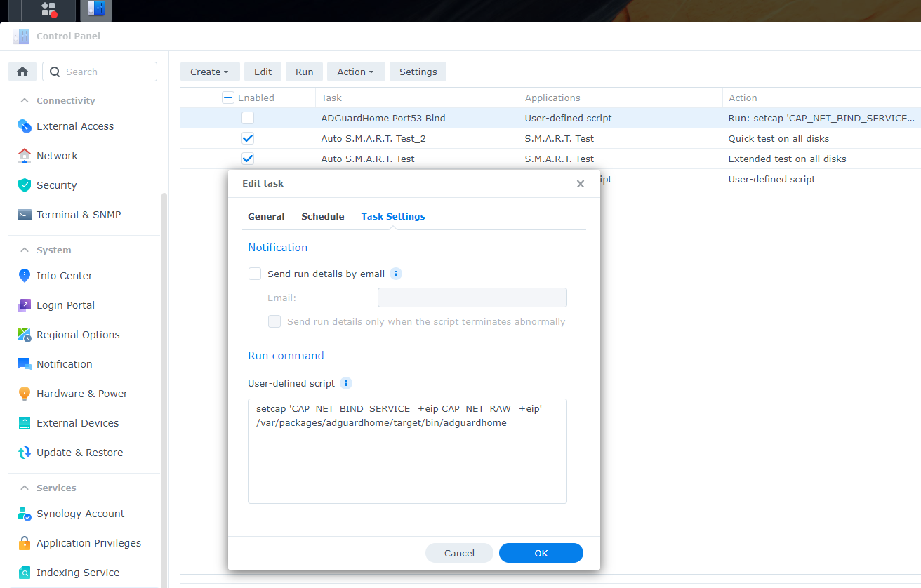Collapse the Connectivity section
This screenshot has width=921, height=588.
pos(25,100)
